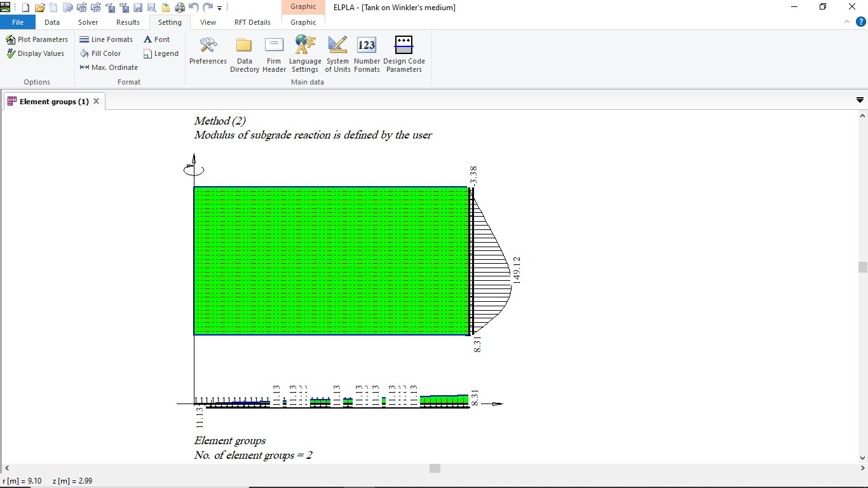
Task: Click Display Values
Action: click(36, 53)
